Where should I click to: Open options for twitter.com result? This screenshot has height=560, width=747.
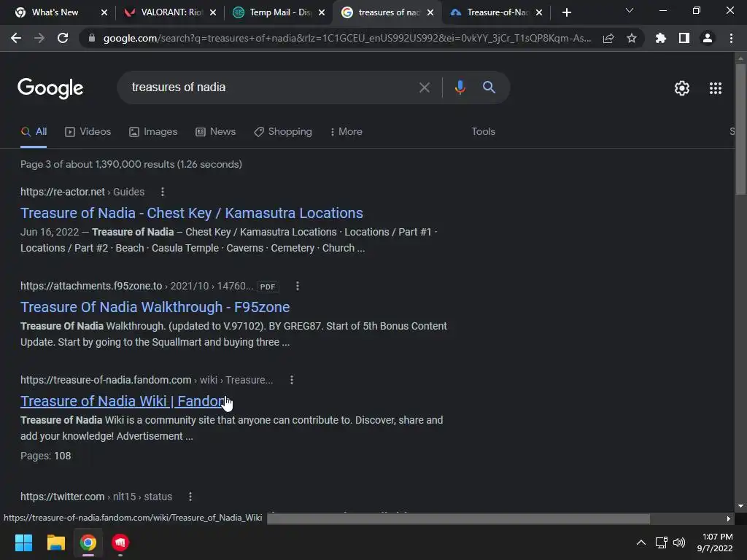coord(190,497)
